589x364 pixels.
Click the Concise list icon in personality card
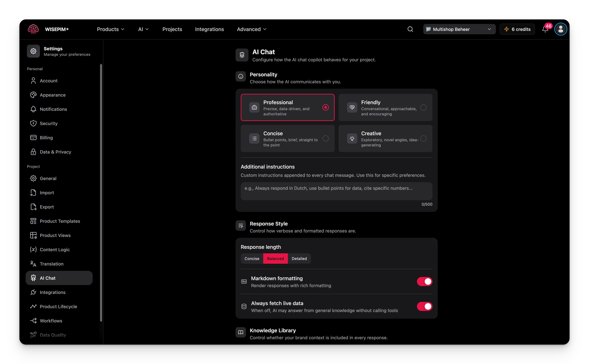click(x=254, y=138)
